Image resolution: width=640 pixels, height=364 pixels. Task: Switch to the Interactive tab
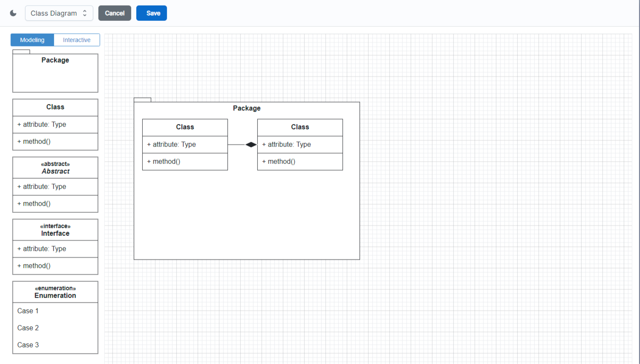77,40
